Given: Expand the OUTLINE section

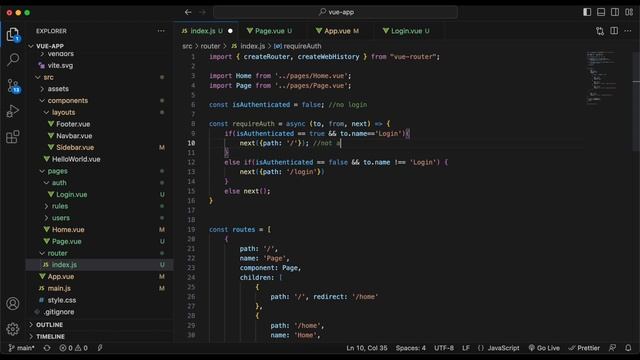Looking at the screenshot, I should tap(49, 325).
